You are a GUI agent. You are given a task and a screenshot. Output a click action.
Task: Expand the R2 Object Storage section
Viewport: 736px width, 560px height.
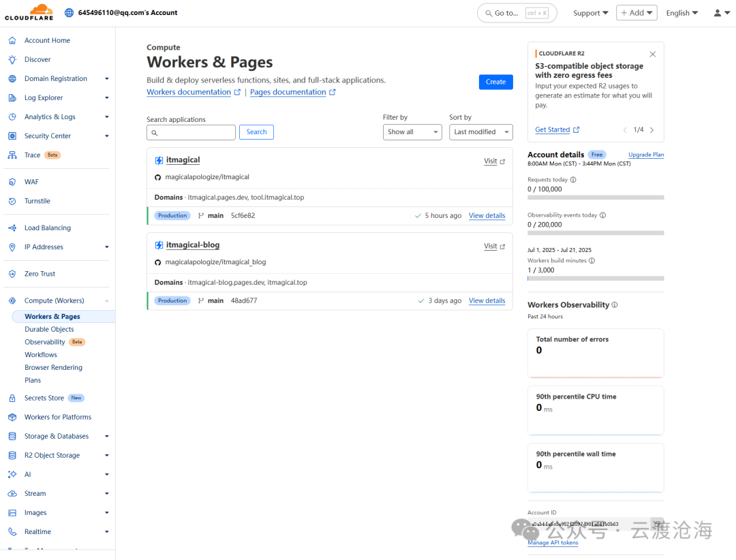[x=106, y=455]
